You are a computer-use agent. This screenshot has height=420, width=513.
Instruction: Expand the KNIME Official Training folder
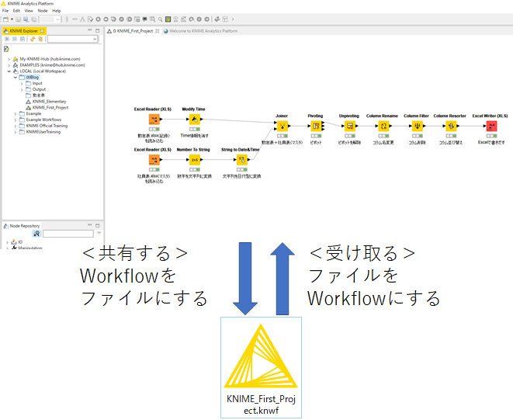pos(16,126)
